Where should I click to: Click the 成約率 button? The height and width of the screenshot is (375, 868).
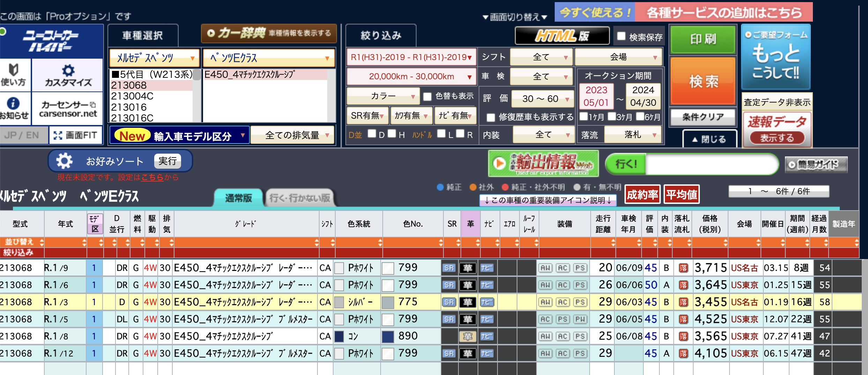click(642, 194)
